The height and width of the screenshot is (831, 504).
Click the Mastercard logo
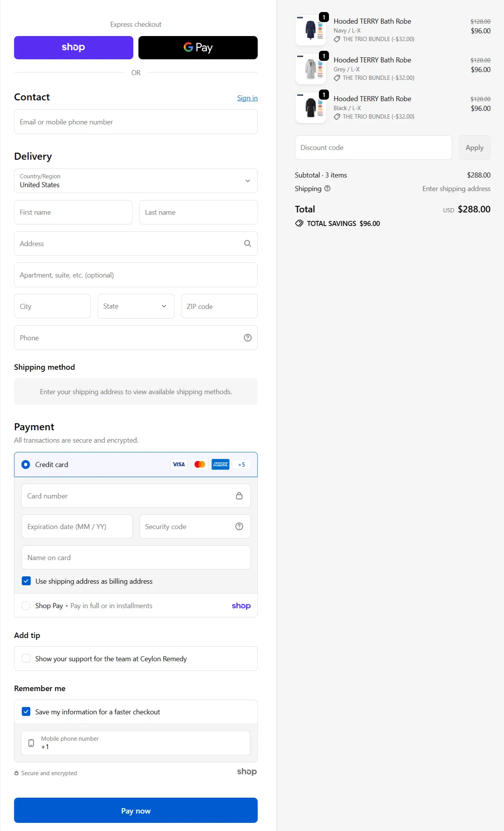click(200, 464)
